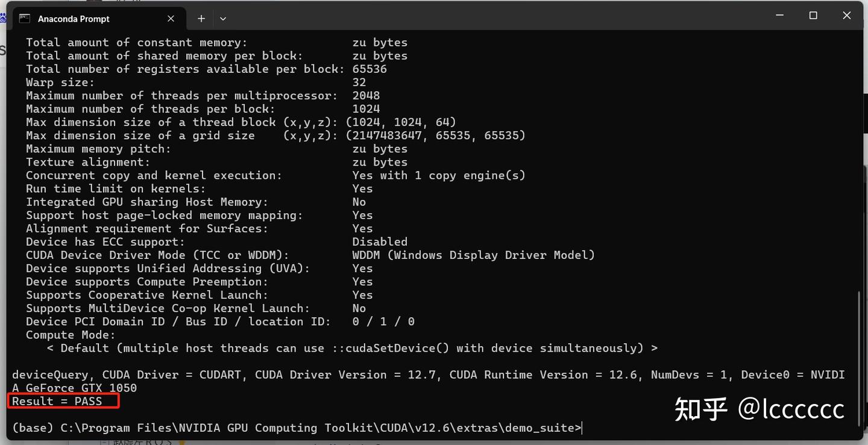Maximize the terminal window

(x=813, y=15)
